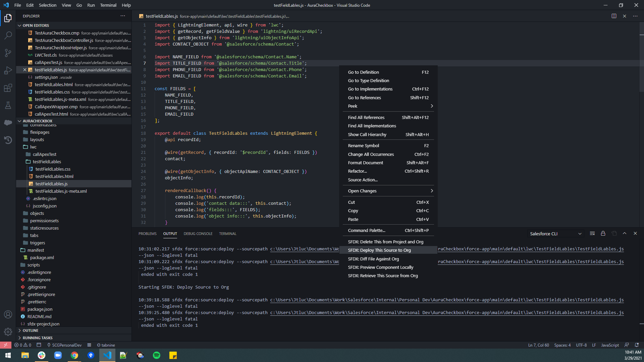Open Manage gear icon

[x=8, y=331]
